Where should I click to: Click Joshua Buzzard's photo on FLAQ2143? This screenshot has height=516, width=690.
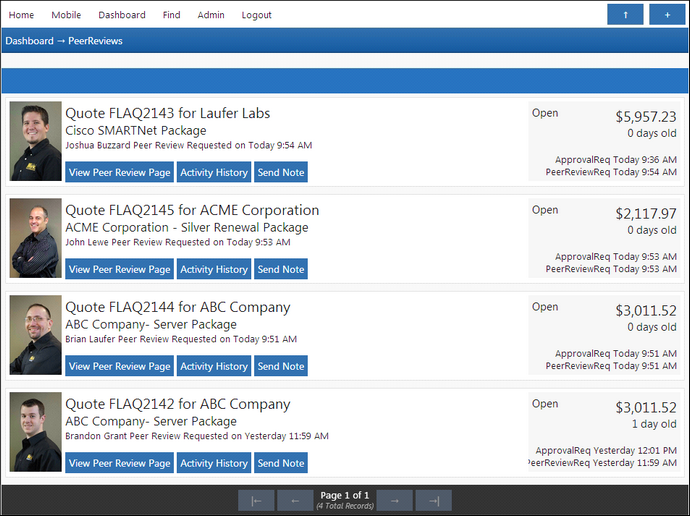coord(36,141)
